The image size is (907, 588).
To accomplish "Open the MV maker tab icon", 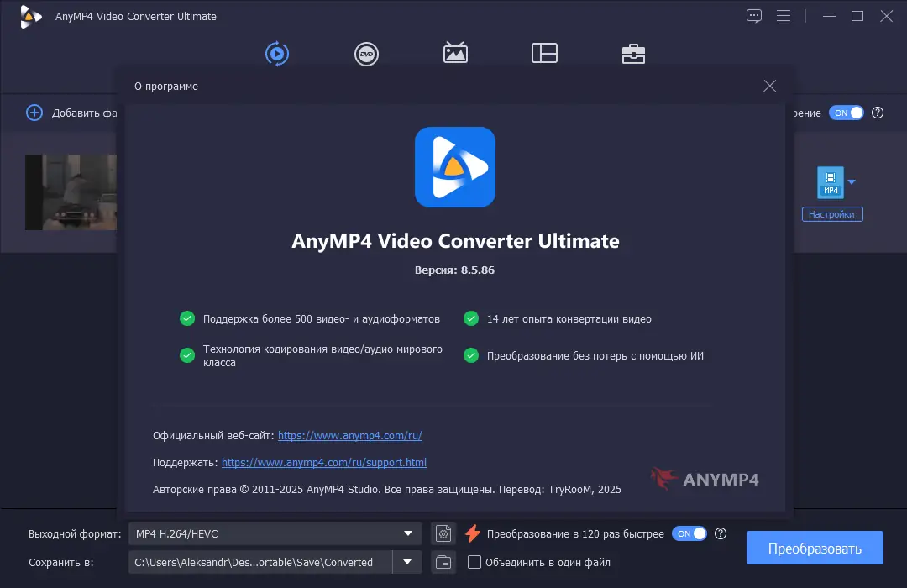I will [x=455, y=53].
